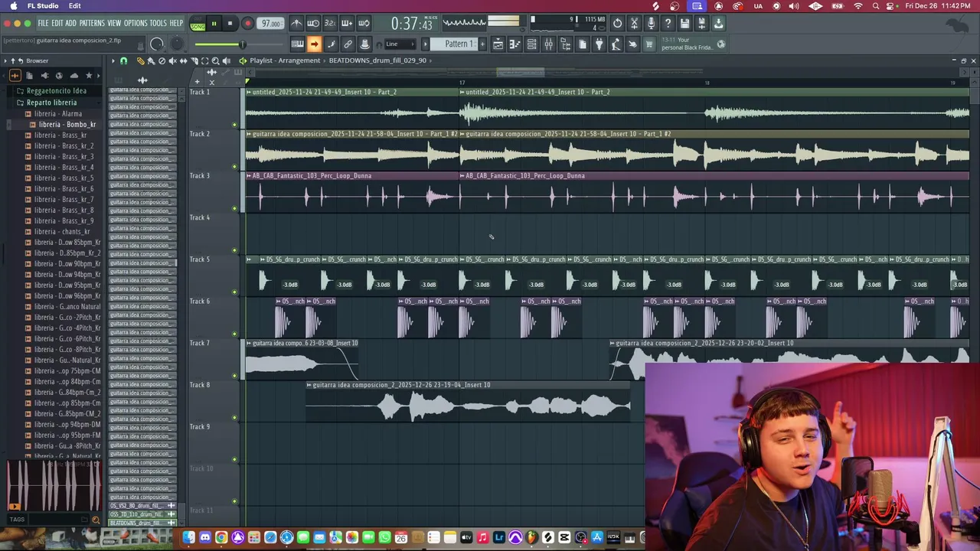Toggle the metronome icon
The width and height of the screenshot is (980, 551).
(297, 23)
